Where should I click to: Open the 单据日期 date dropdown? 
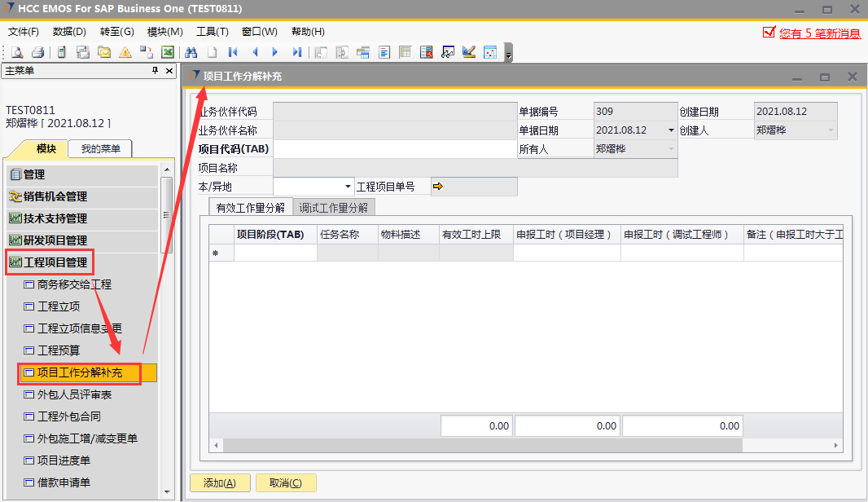(x=671, y=130)
